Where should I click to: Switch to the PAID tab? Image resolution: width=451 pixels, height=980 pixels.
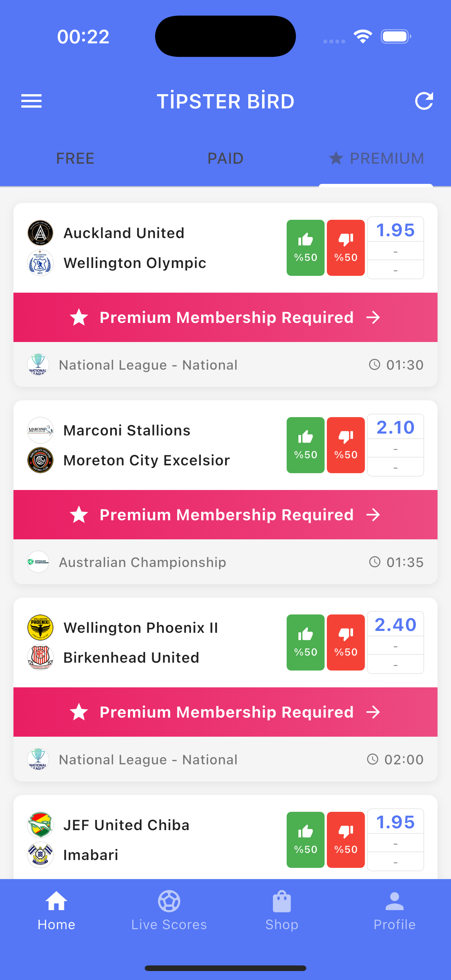tap(225, 158)
